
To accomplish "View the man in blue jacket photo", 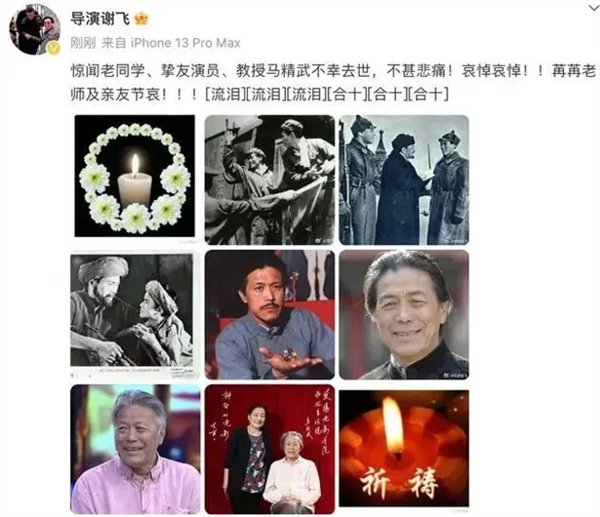I will (x=270, y=315).
